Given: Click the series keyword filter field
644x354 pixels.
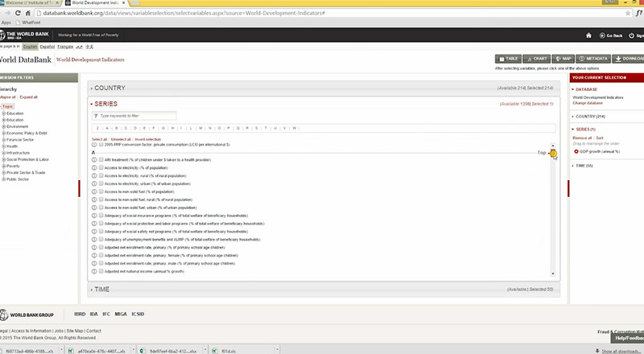Looking at the screenshot, I should [134, 116].
